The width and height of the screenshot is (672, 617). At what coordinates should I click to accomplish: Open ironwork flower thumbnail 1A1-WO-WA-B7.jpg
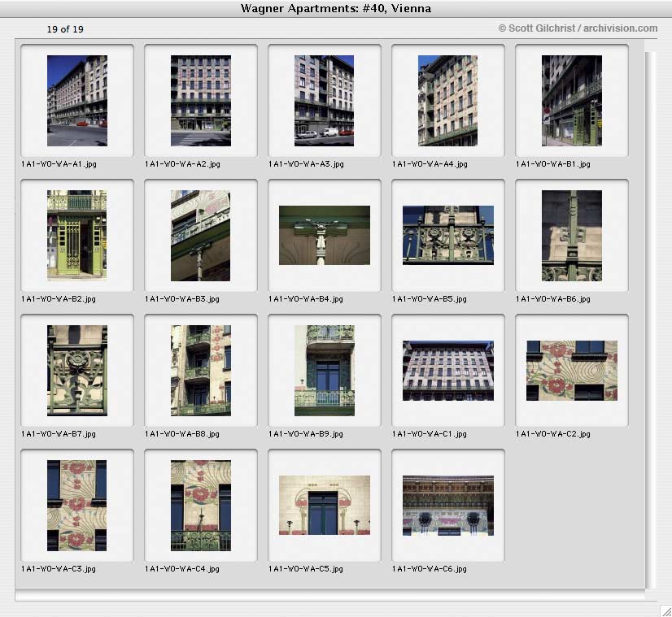77,371
